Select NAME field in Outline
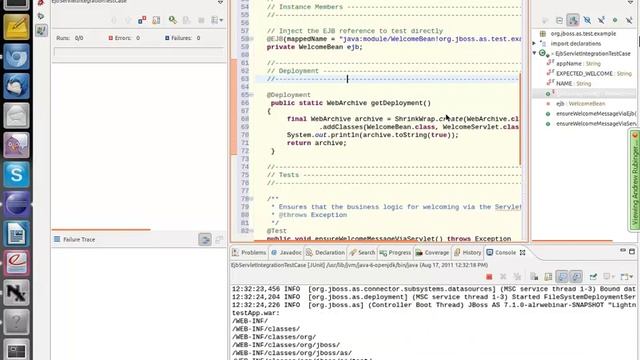 point(569,84)
